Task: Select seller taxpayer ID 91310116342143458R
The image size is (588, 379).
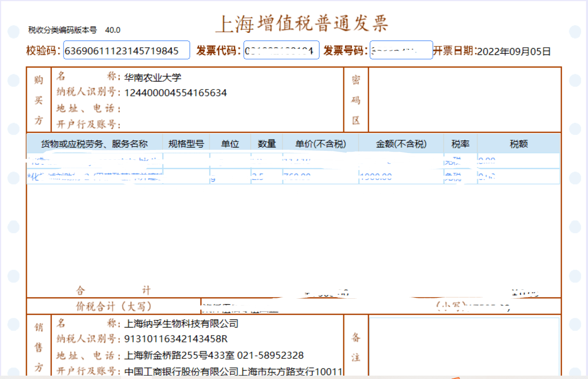Action: click(x=176, y=339)
